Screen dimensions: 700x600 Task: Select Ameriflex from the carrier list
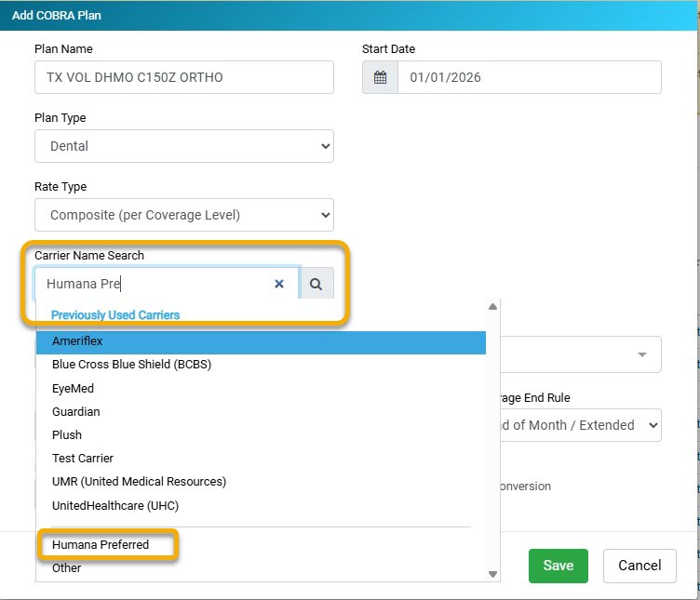[x=261, y=341]
